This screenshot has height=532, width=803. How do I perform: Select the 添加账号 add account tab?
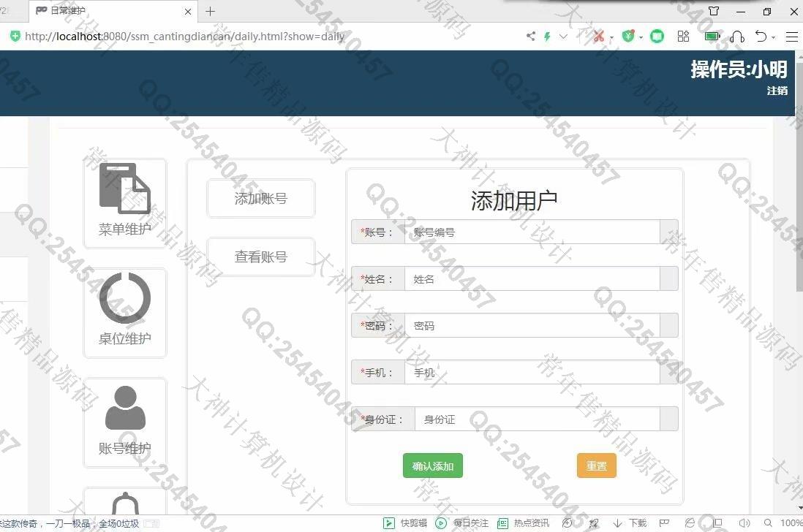261,199
